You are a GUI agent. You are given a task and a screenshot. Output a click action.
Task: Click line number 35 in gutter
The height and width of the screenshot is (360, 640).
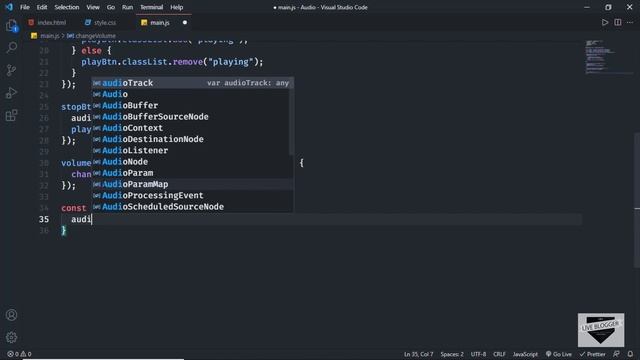coord(44,219)
